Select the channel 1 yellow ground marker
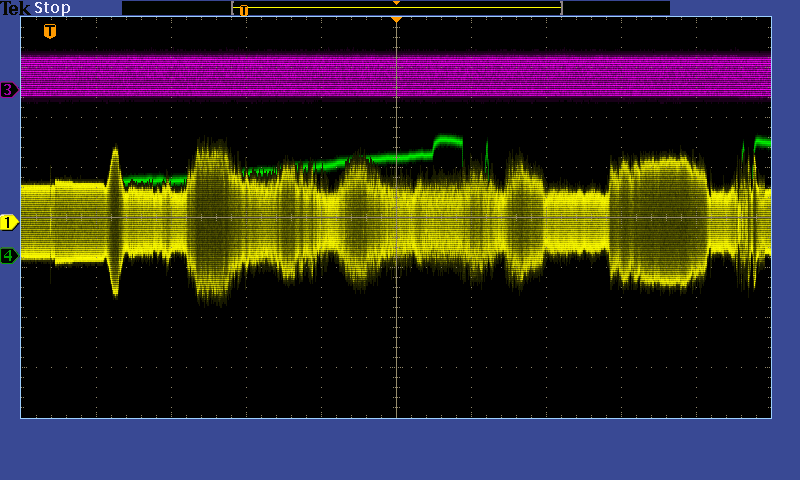The width and height of the screenshot is (800, 480). pos(9,222)
